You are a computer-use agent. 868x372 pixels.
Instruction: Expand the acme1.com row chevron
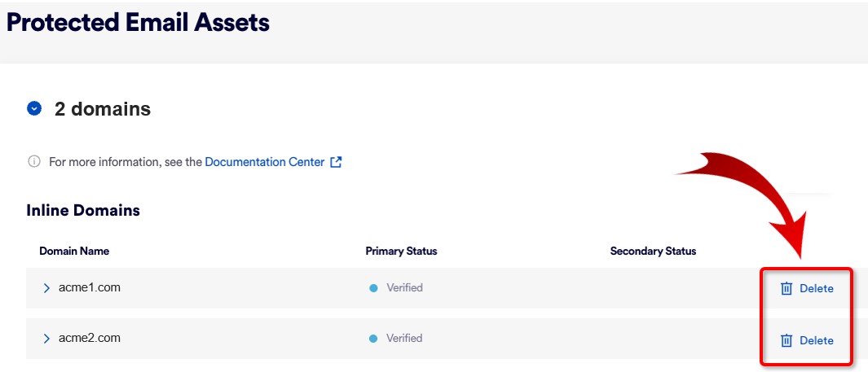tap(46, 288)
